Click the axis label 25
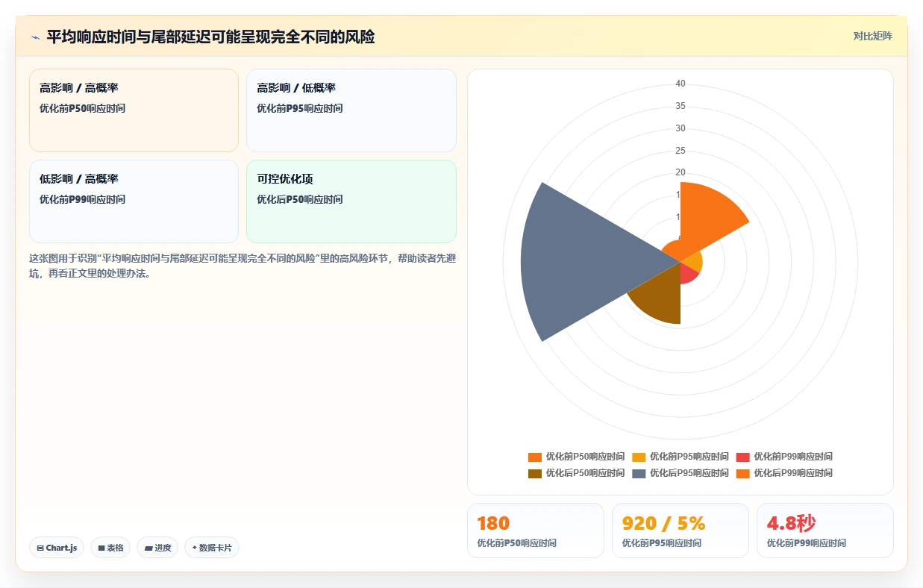 [x=680, y=151]
